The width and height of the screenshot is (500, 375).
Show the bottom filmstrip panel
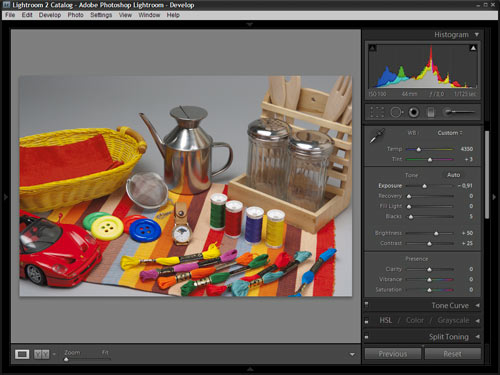250,369
